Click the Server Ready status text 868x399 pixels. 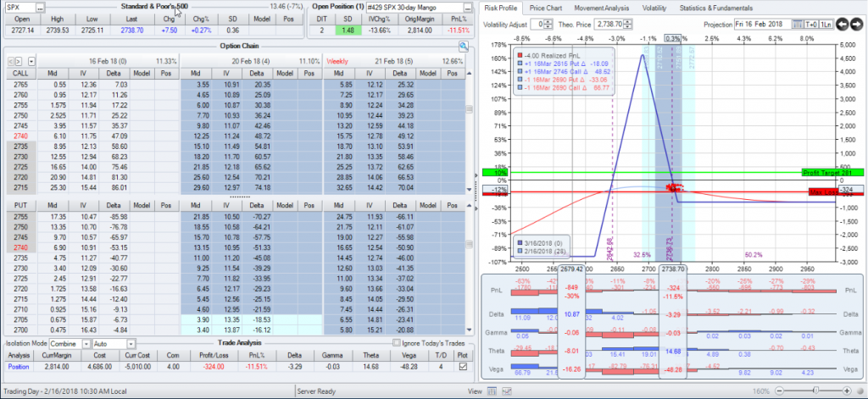coord(316,391)
